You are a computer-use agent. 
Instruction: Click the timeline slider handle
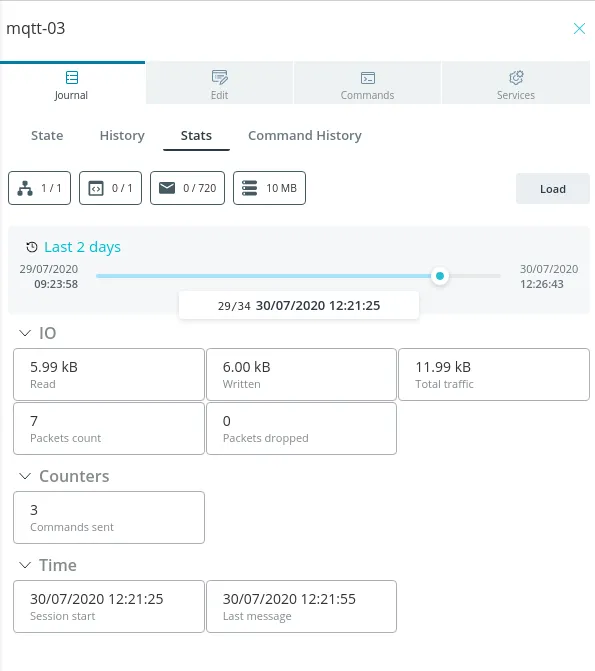[x=440, y=276]
